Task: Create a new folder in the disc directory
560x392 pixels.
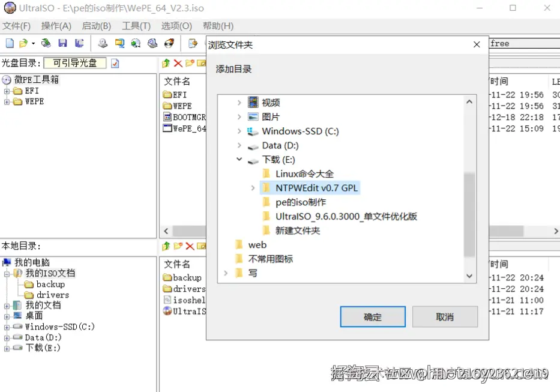Action: tap(189, 63)
